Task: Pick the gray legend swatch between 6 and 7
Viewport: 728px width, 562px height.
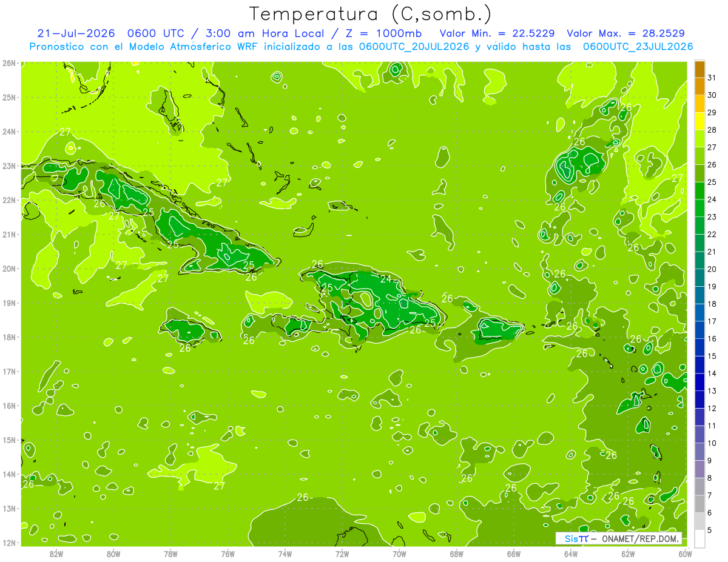Action: click(699, 504)
